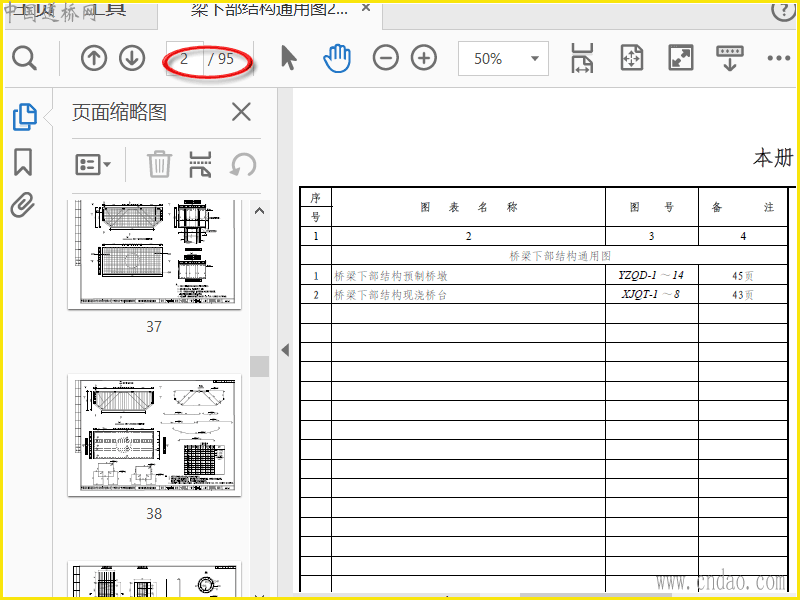Click the insert pages icon in thumbnails panel
Screen dimensions: 800x600
pos(200,164)
